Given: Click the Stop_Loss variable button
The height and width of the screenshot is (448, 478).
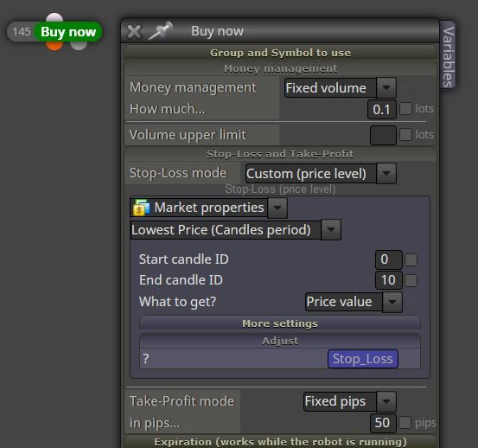Looking at the screenshot, I should pos(363,359).
